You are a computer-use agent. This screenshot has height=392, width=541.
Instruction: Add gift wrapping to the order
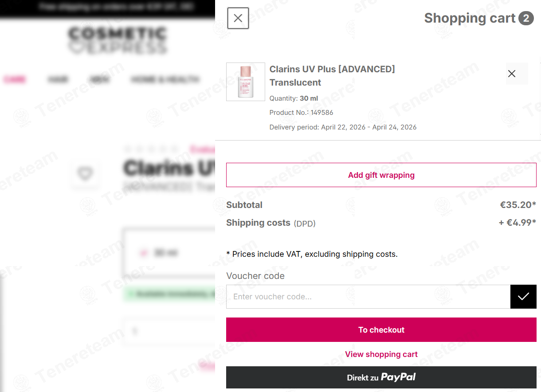(381, 175)
